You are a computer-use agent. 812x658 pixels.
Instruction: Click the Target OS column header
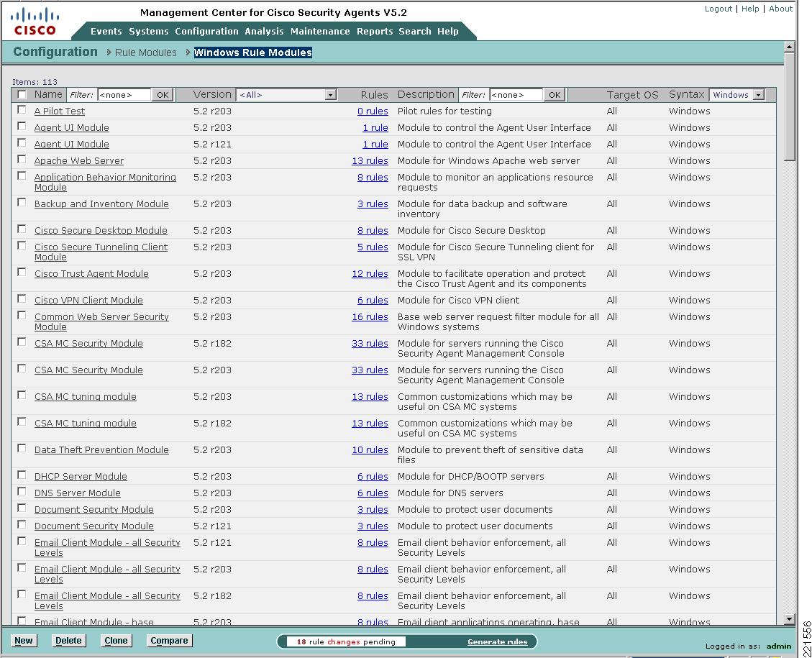(632, 95)
